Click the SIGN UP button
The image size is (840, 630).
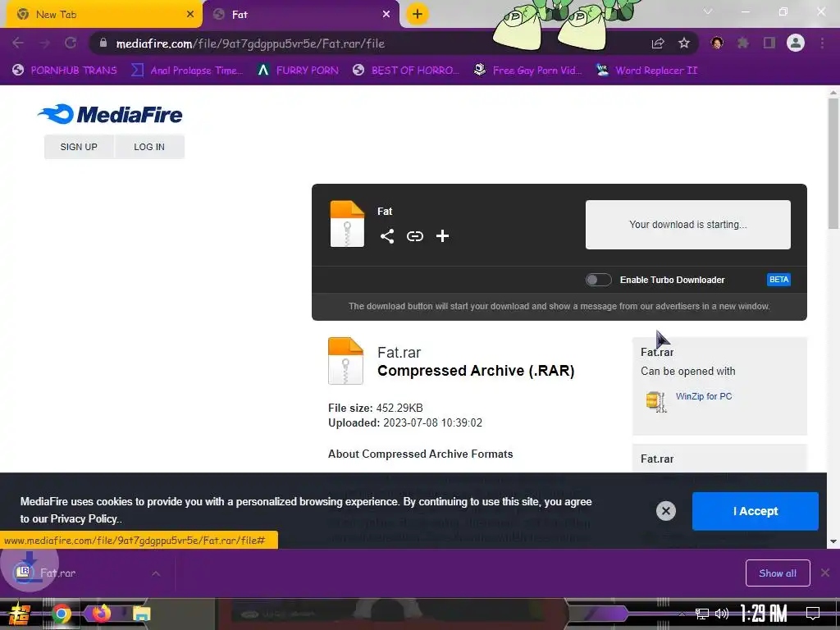[79, 147]
